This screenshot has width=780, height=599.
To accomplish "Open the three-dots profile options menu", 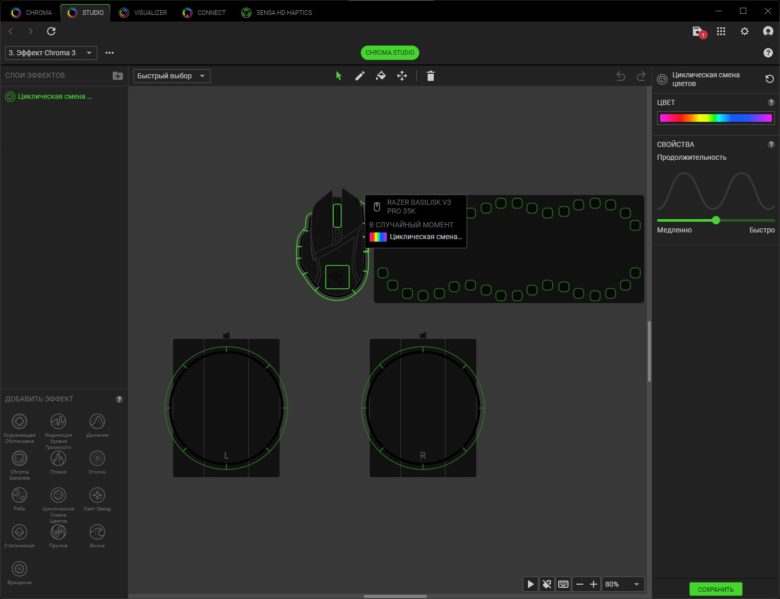I will (109, 53).
